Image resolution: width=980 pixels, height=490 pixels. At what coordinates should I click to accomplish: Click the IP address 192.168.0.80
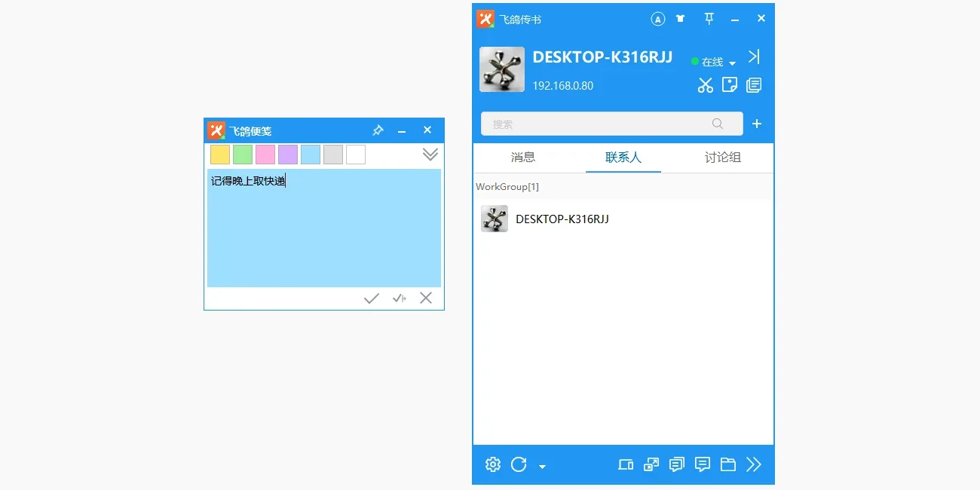tap(563, 86)
